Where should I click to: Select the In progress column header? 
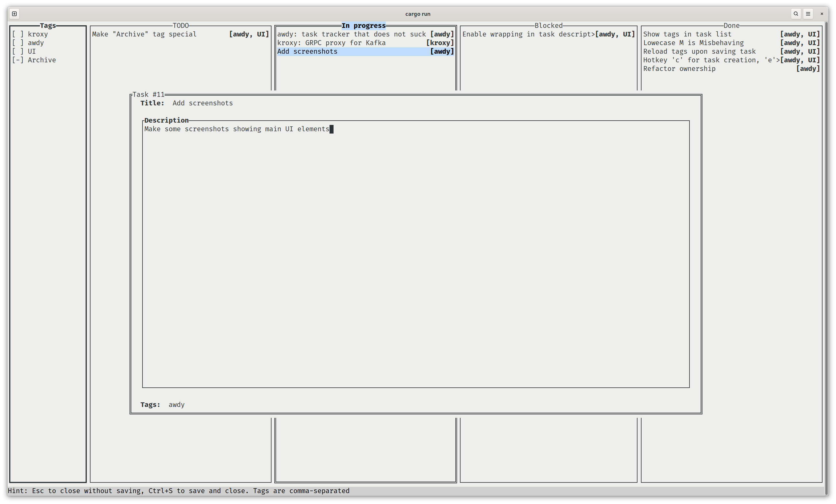point(363,26)
